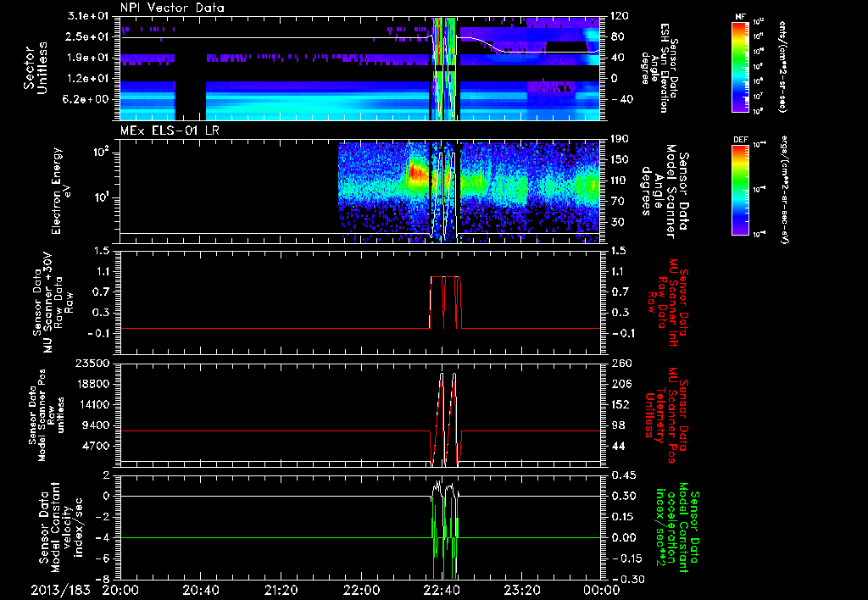Viewport: 868px width, 600px height.
Task: Click the black data gap in the NPI panel
Action: pos(191,100)
